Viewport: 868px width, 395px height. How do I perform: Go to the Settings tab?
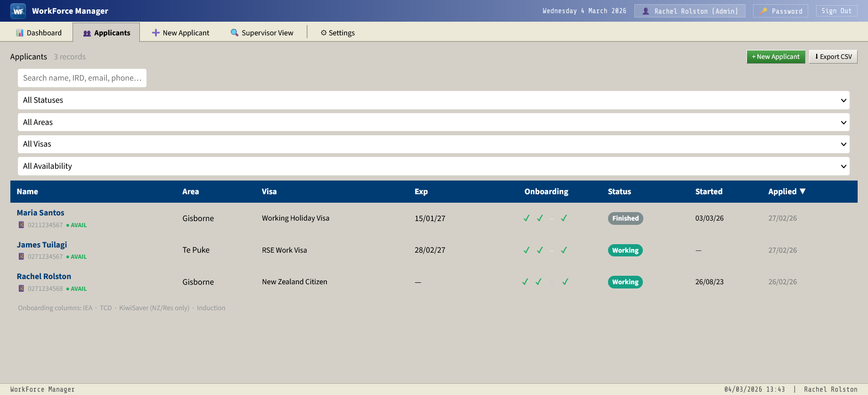tap(338, 33)
